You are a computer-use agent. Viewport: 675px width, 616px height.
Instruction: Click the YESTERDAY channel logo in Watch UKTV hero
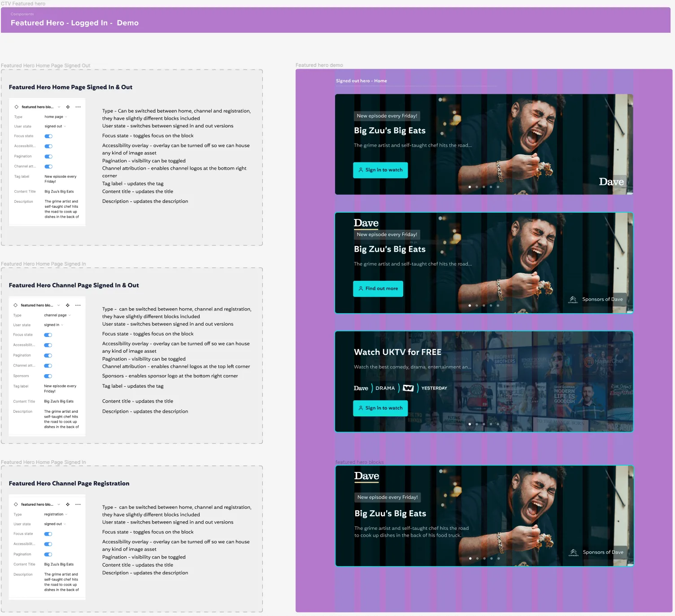coord(434,388)
